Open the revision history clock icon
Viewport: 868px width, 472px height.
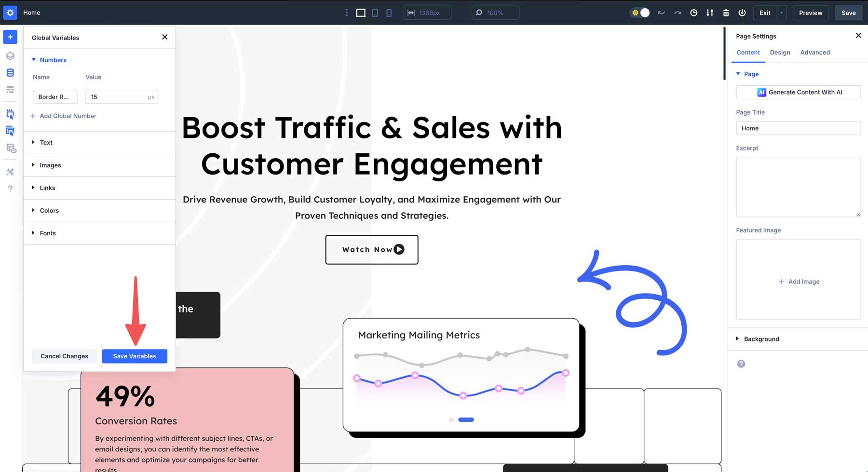coord(693,13)
